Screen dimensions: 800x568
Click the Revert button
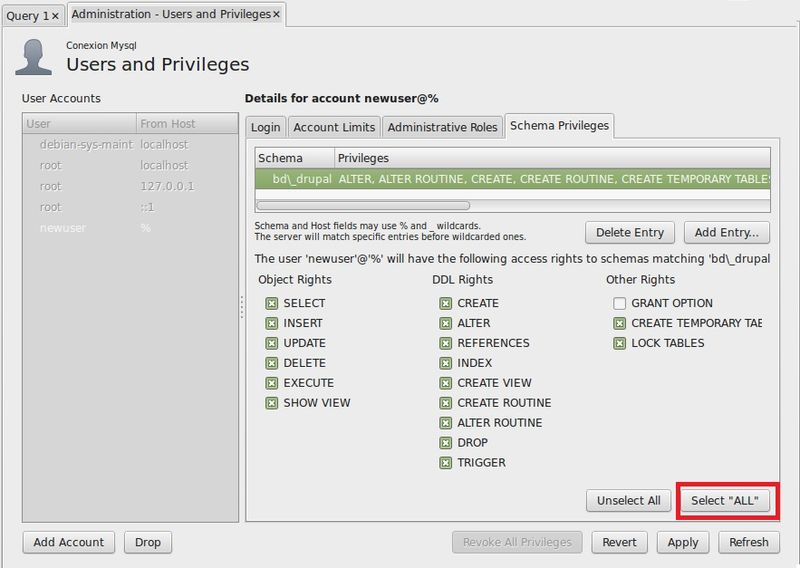click(619, 542)
